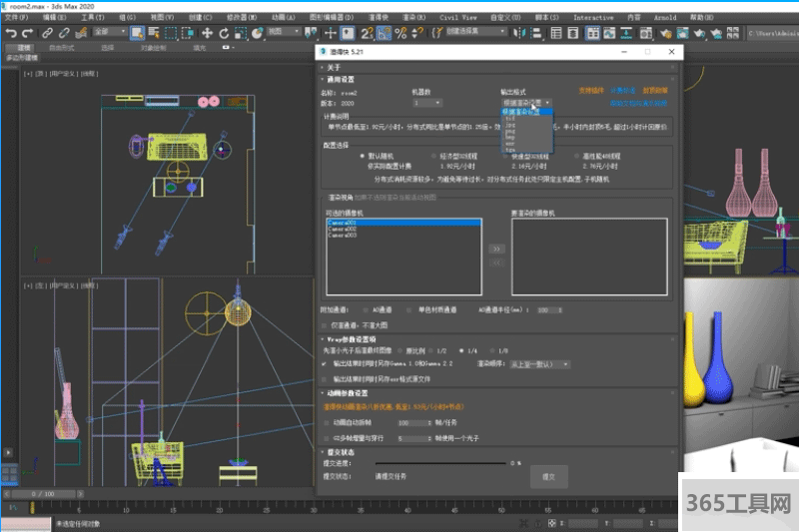Click the Render teapot icon
This screenshot has height=532, width=799.
[701, 32]
